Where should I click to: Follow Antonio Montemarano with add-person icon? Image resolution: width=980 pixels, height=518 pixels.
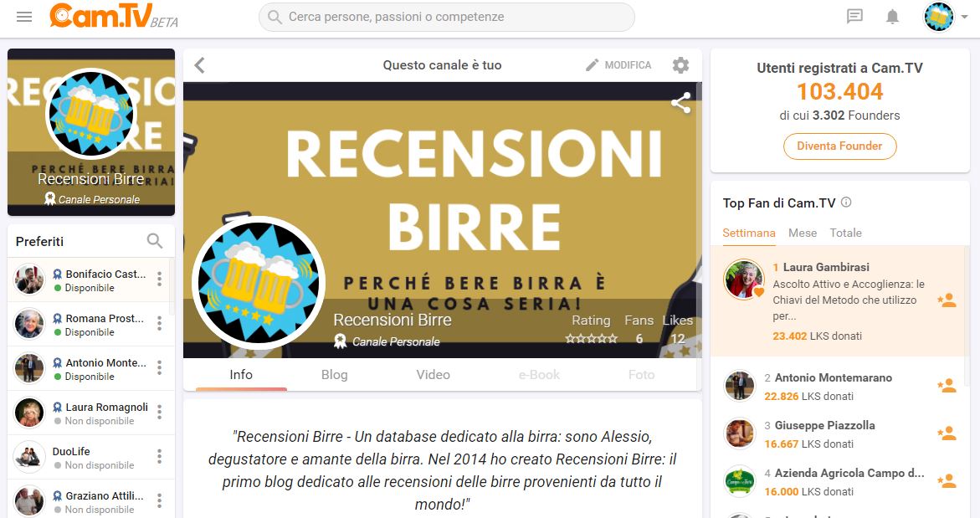pyautogui.click(x=947, y=386)
